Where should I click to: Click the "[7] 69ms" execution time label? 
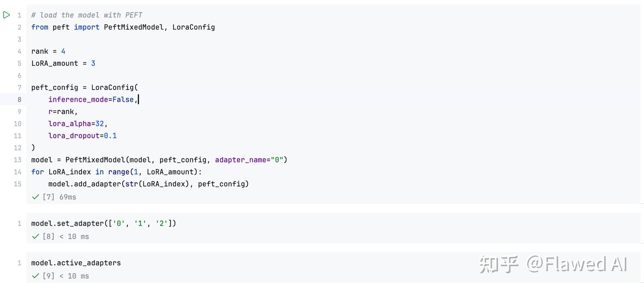(59, 197)
